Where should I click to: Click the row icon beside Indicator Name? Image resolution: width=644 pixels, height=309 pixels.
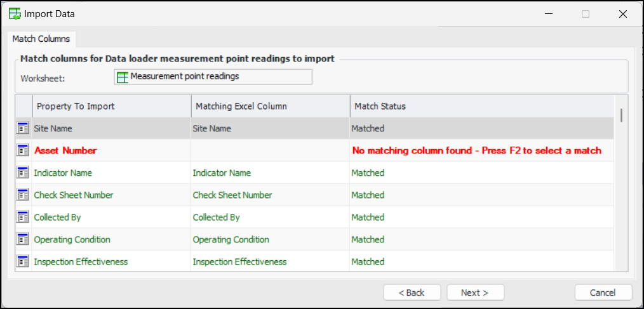pyautogui.click(x=23, y=173)
